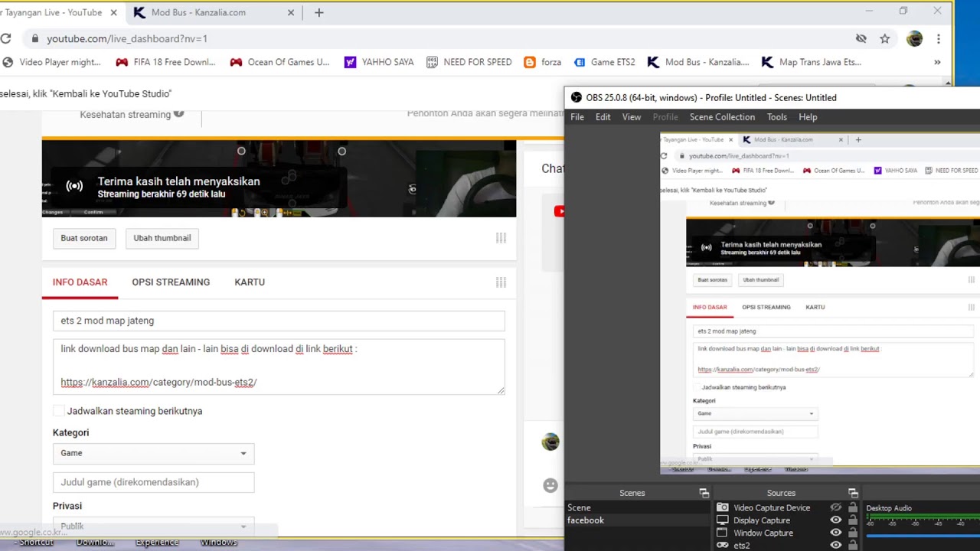
Task: Click the Judul game input field
Action: (153, 482)
